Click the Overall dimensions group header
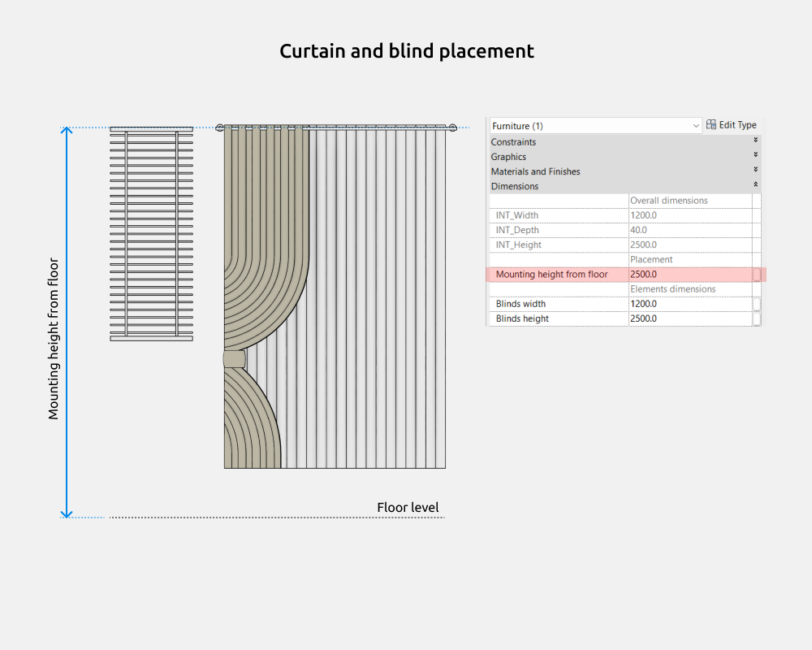This screenshot has height=650, width=812. tap(668, 201)
